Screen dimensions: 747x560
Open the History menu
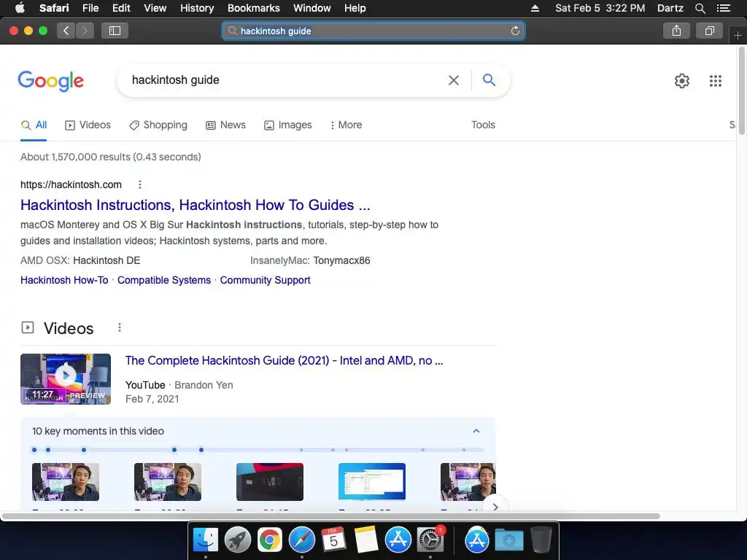197,8
